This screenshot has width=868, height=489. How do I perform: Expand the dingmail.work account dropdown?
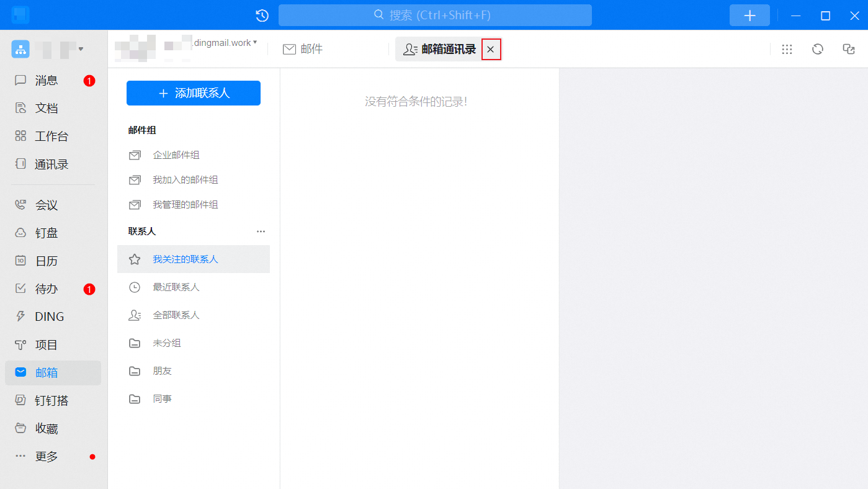pos(255,42)
